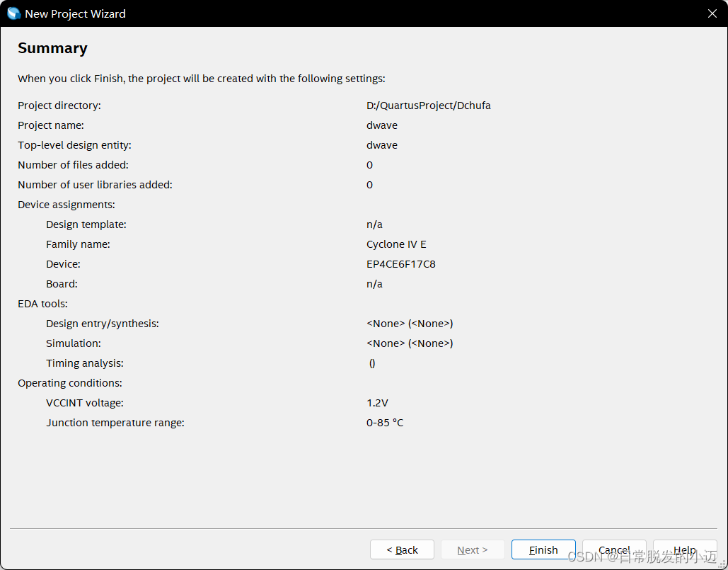This screenshot has height=570, width=728.
Task: Click the EDA tools label
Action: (42, 304)
